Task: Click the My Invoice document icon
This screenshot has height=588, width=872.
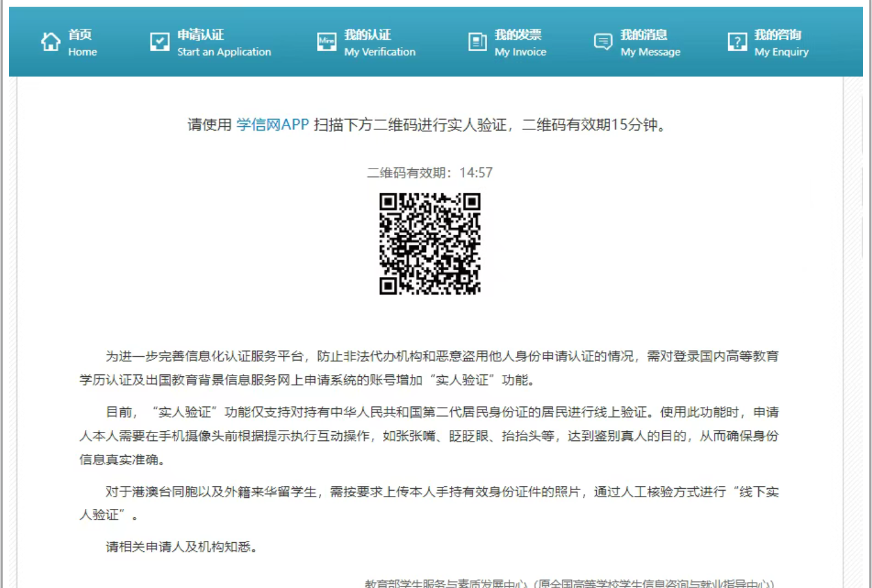Action: point(478,42)
